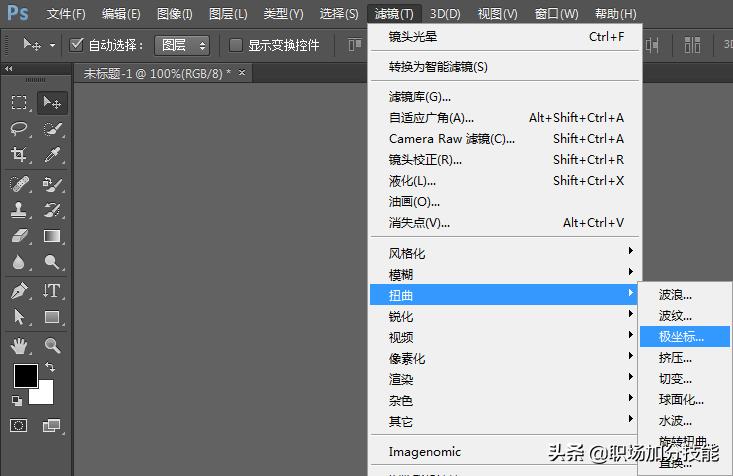Open the 选择(S) menu

pos(339,14)
